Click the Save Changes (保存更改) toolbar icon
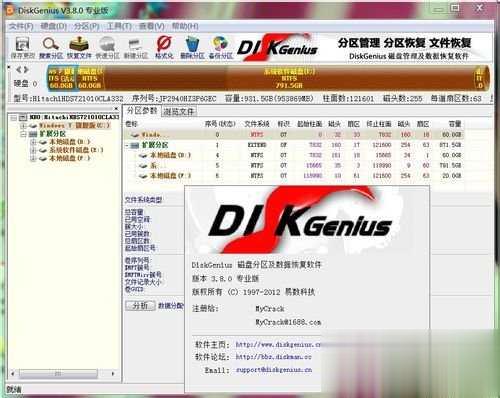The height and width of the screenshot is (398, 500). coord(22,48)
